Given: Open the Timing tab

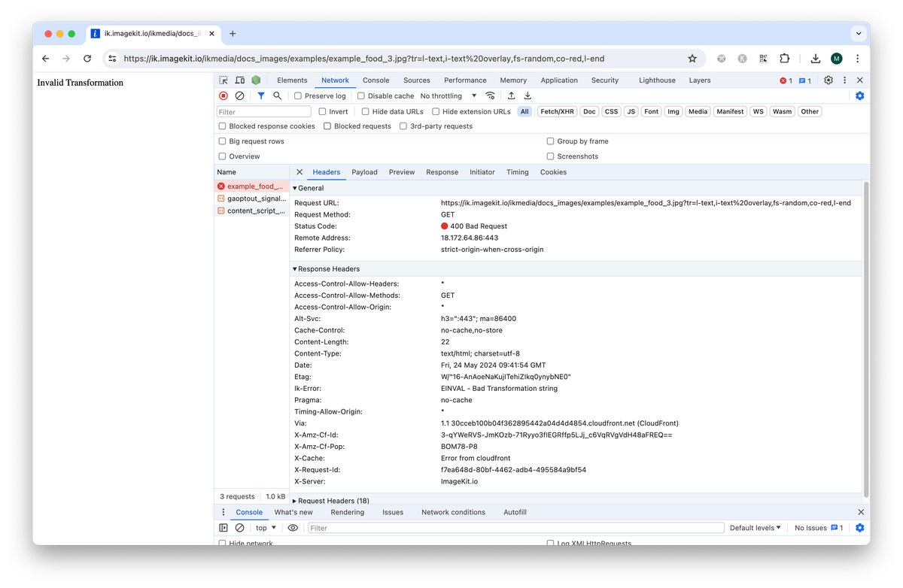Looking at the screenshot, I should pyautogui.click(x=518, y=172).
